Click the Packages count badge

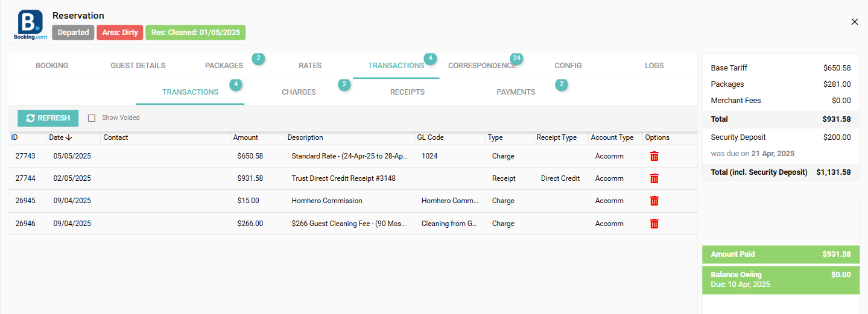pyautogui.click(x=258, y=58)
